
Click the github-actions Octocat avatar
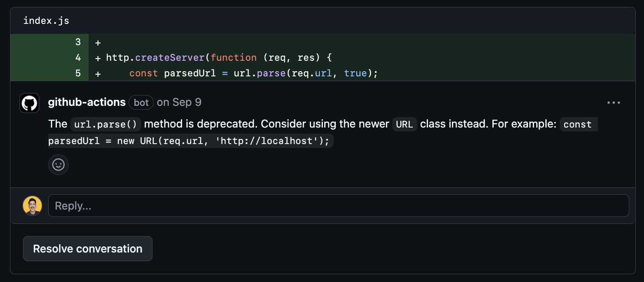click(x=30, y=103)
